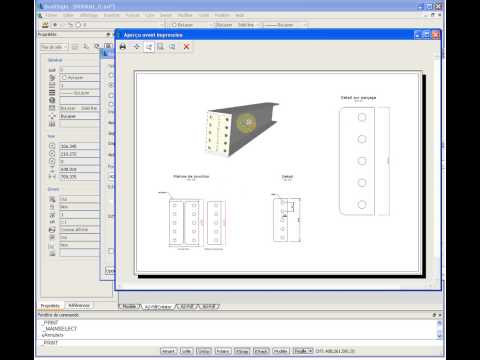Click the highlighted zoom tool in preview toolbar
Viewport: 480px width, 360px height.
(x=149, y=47)
